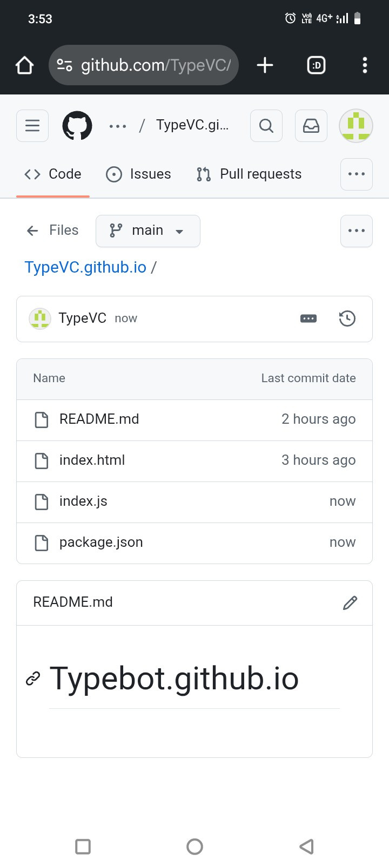The height and width of the screenshot is (868, 389).
Task: Tap the Android recent apps square button
Action: click(83, 846)
